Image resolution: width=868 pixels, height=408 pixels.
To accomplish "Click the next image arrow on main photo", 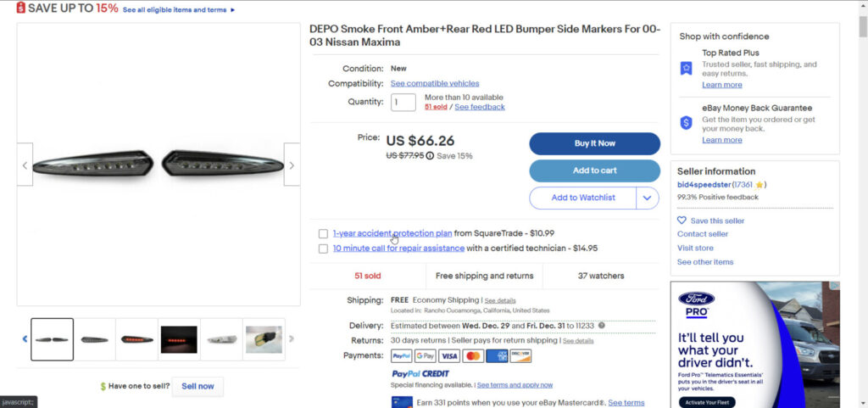I will click(292, 166).
